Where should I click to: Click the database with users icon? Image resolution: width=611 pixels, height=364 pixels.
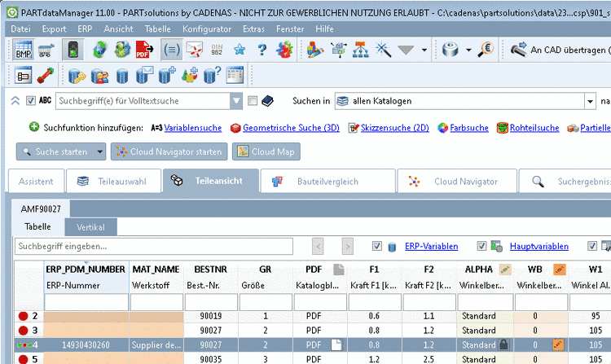99,76
